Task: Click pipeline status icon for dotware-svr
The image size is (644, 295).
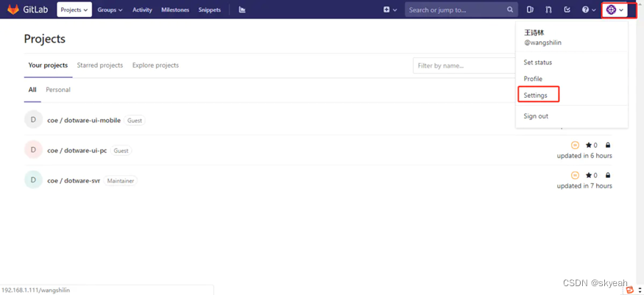Action: point(575,175)
